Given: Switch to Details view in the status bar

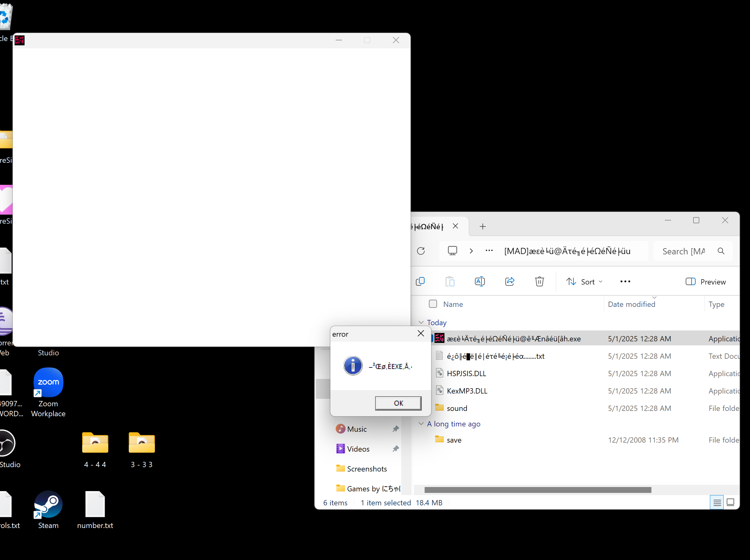Looking at the screenshot, I should pyautogui.click(x=717, y=503).
